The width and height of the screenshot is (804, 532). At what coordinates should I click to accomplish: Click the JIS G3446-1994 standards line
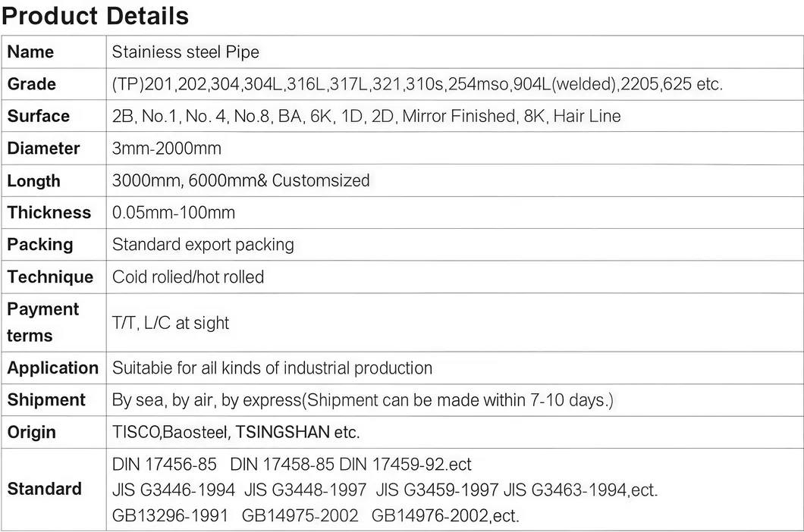385,490
